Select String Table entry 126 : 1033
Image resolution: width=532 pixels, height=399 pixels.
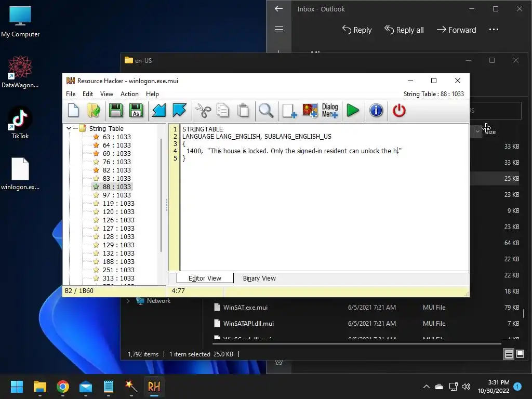[x=118, y=220]
